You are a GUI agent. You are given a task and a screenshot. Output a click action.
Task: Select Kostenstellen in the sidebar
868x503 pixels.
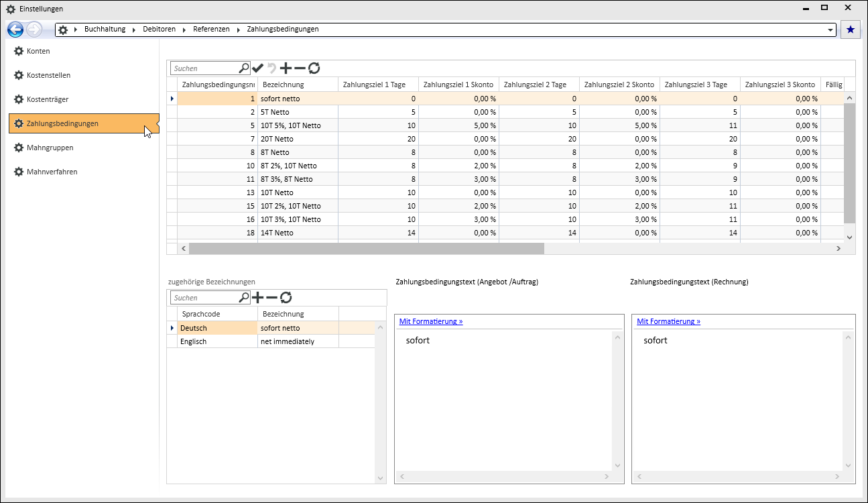coord(48,75)
